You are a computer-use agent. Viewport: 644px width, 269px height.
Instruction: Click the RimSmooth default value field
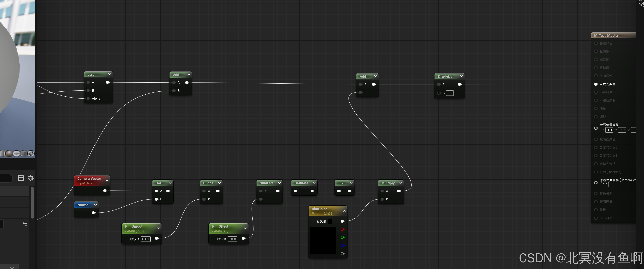[x=146, y=239]
